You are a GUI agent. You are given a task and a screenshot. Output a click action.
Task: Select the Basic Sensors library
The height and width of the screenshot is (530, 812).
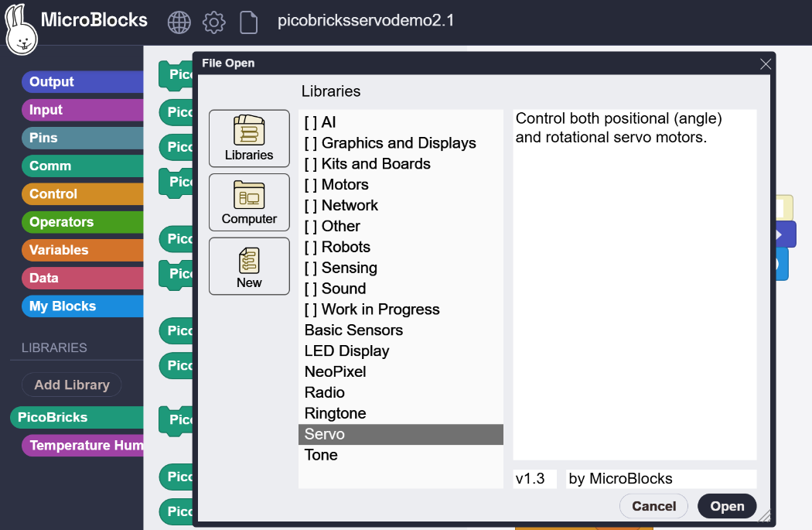[x=401, y=330]
